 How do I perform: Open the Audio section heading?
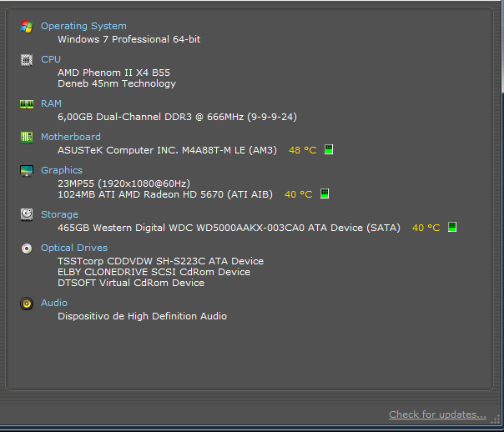tap(54, 303)
